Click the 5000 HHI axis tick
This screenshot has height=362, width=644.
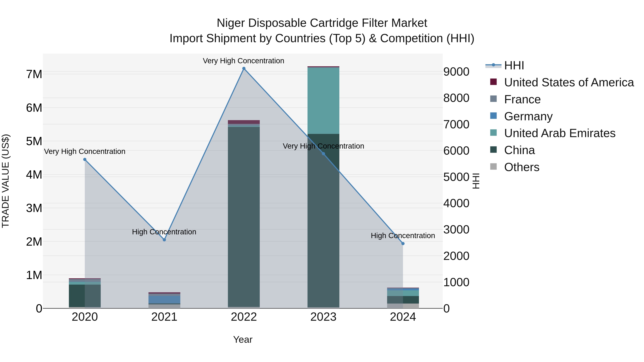pos(456,177)
